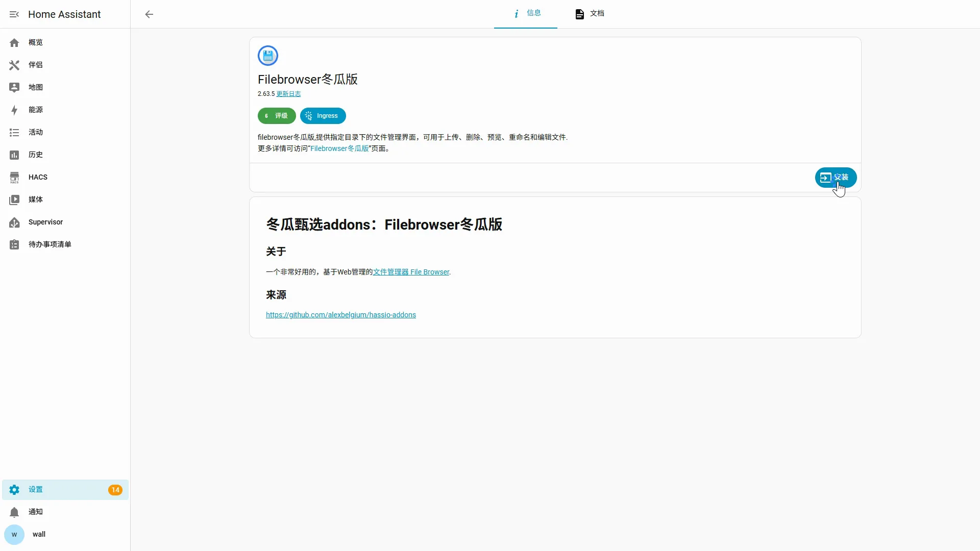Click the Filebrowser add-on logo icon

coord(268,56)
